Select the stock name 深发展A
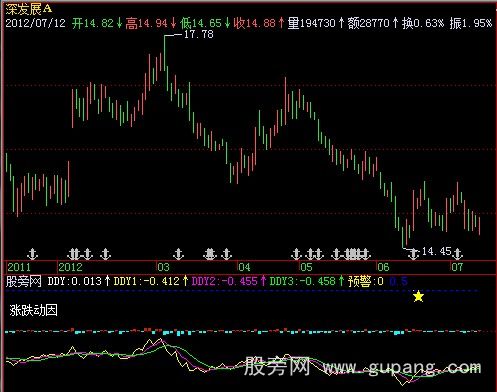 [29, 9]
